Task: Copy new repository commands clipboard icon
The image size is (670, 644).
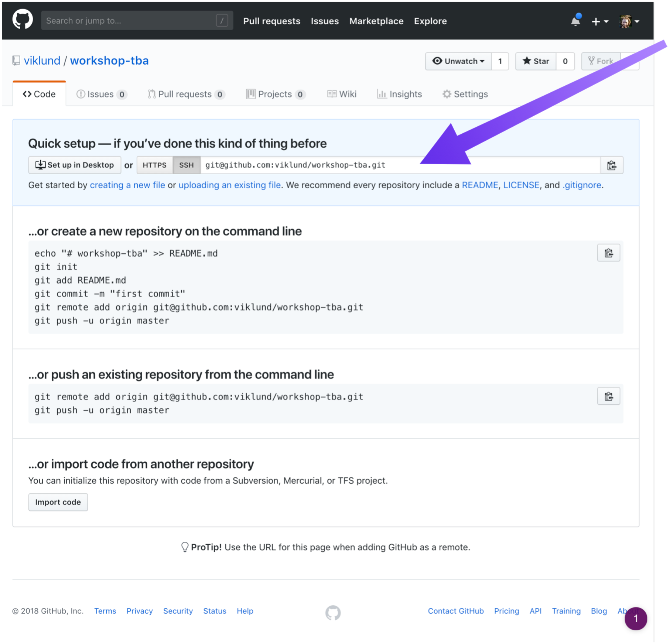Action: click(x=609, y=253)
